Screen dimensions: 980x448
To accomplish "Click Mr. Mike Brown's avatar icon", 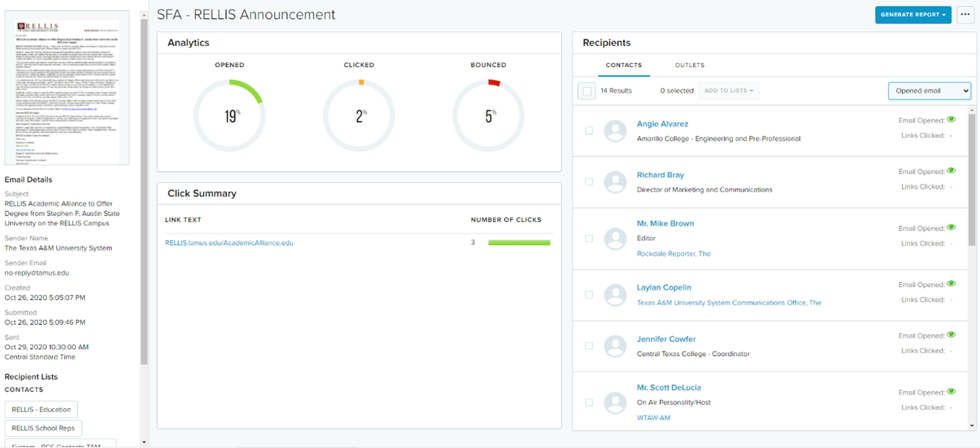I will tap(615, 239).
